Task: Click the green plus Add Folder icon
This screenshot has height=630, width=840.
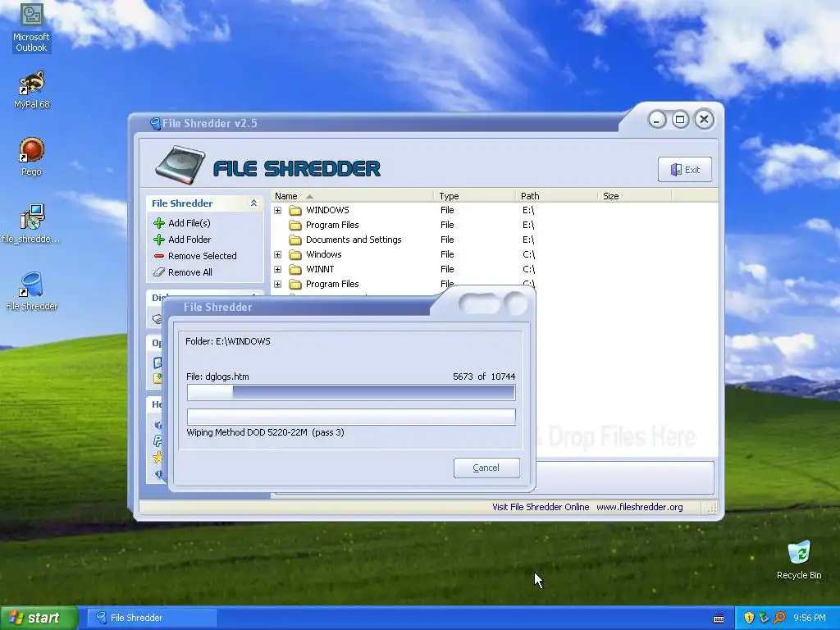Action: [159, 240]
